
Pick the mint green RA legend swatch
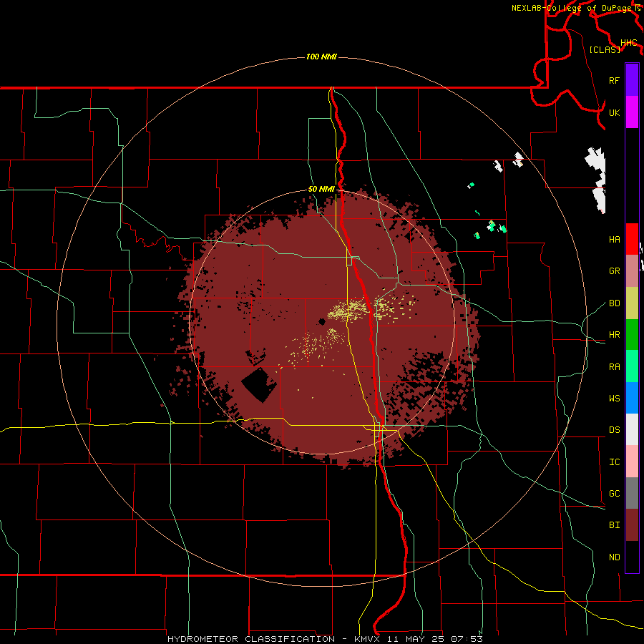[x=632, y=366]
